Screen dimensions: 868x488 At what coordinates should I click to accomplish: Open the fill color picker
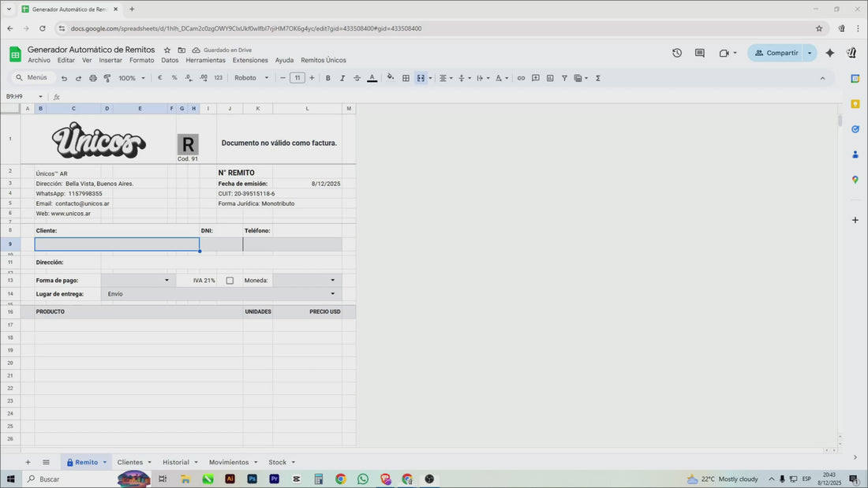pos(390,78)
